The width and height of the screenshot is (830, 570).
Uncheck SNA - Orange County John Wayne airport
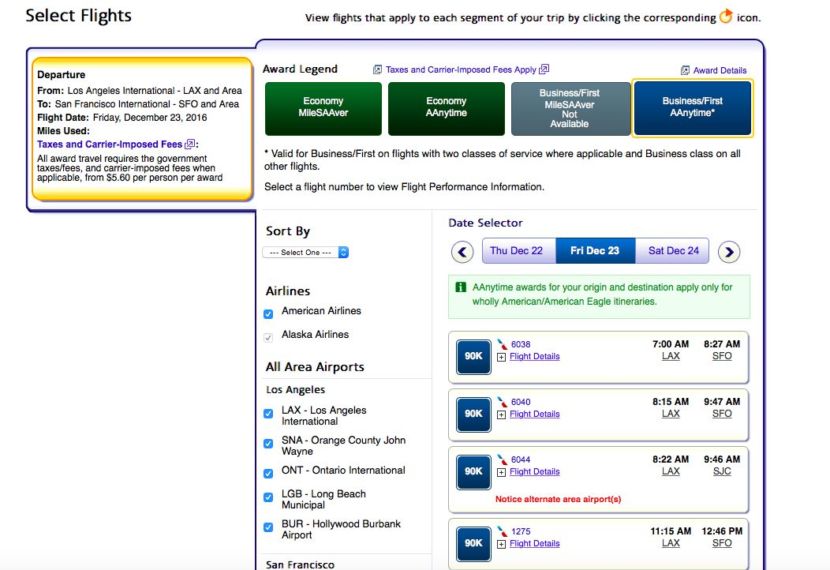pos(268,444)
